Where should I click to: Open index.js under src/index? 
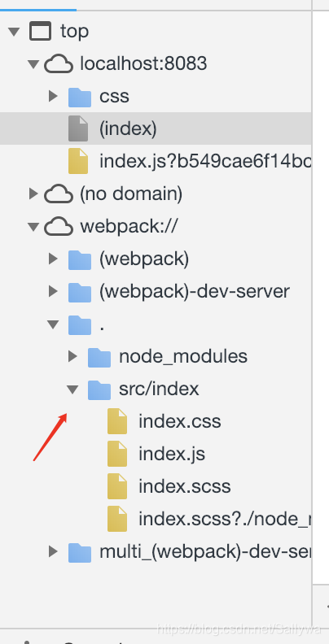172,454
